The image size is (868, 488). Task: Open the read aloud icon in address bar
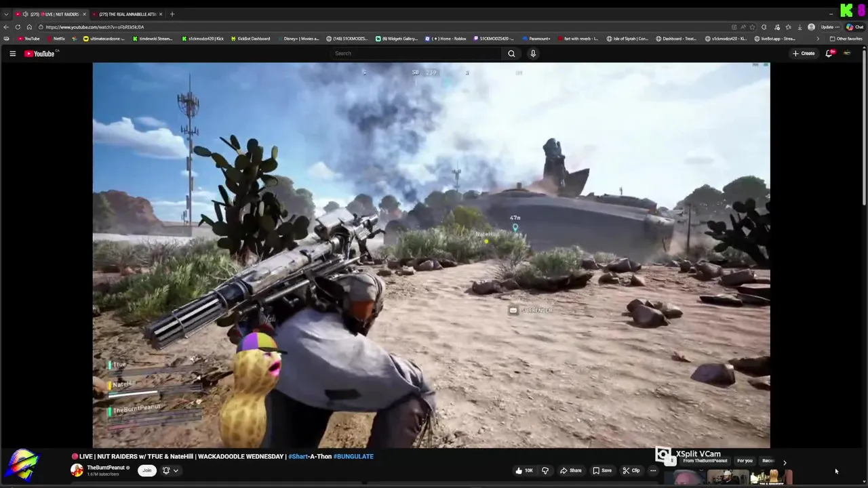click(743, 27)
